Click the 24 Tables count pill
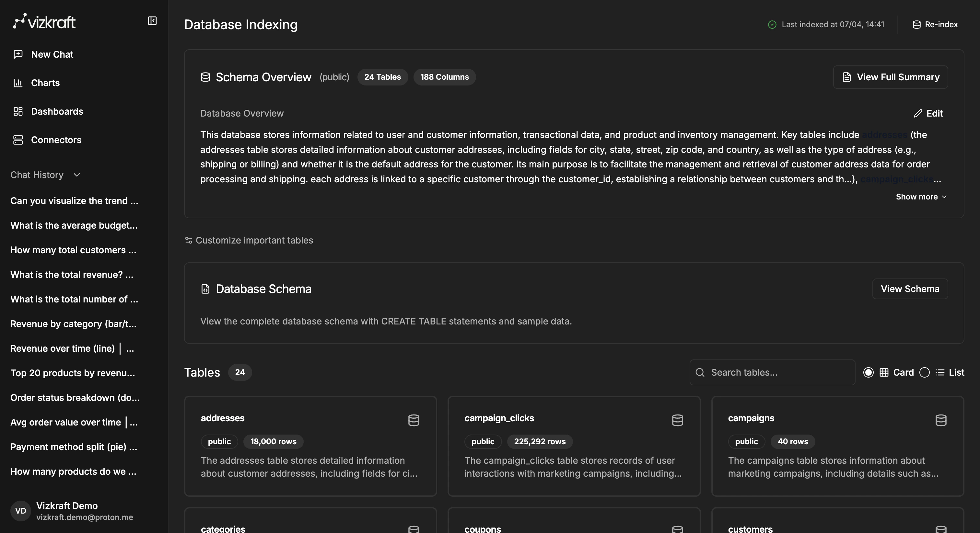This screenshot has width=980, height=533. [382, 77]
